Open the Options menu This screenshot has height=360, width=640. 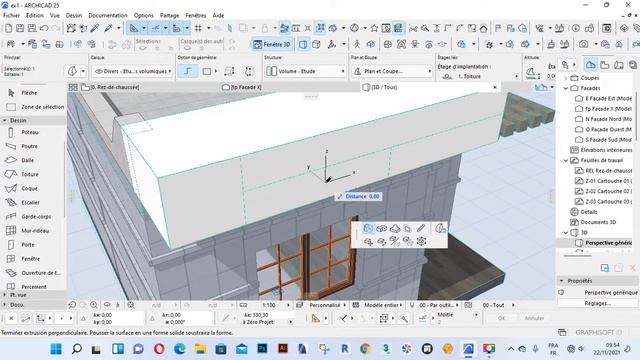coord(144,16)
